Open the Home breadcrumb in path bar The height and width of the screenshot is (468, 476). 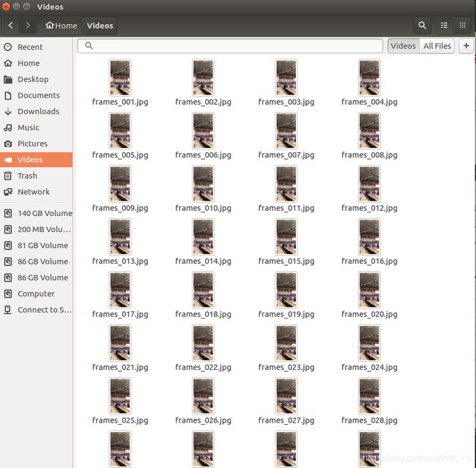tap(62, 26)
